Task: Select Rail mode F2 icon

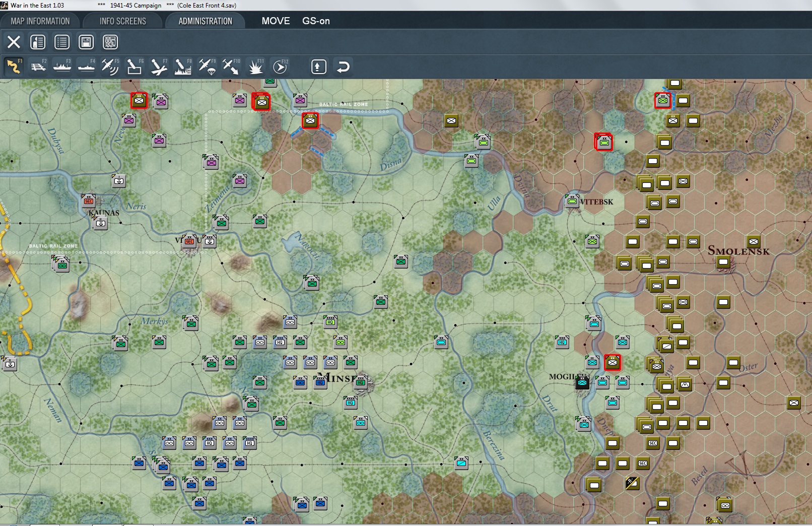Action: pos(38,67)
